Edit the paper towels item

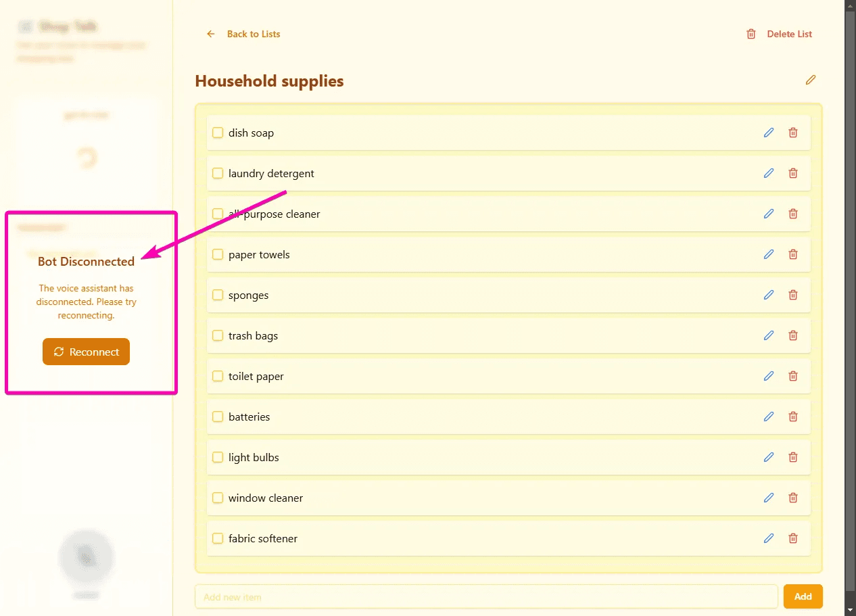(769, 254)
